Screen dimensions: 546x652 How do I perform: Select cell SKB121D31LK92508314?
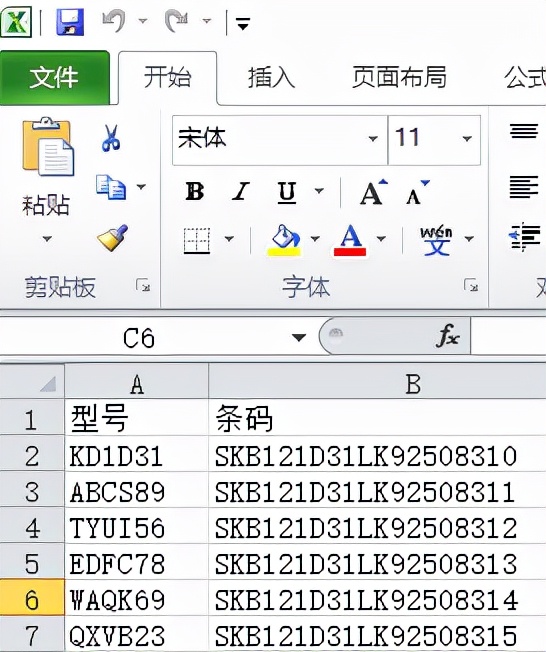point(377,599)
